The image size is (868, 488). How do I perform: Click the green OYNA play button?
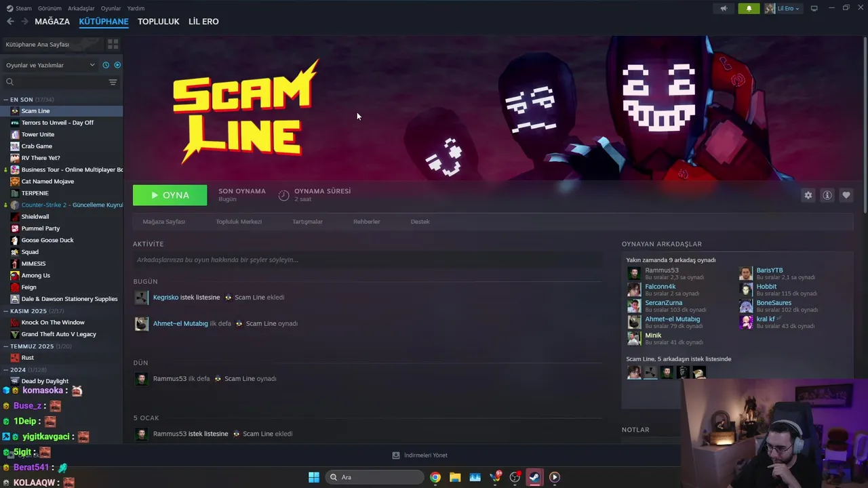tap(170, 195)
